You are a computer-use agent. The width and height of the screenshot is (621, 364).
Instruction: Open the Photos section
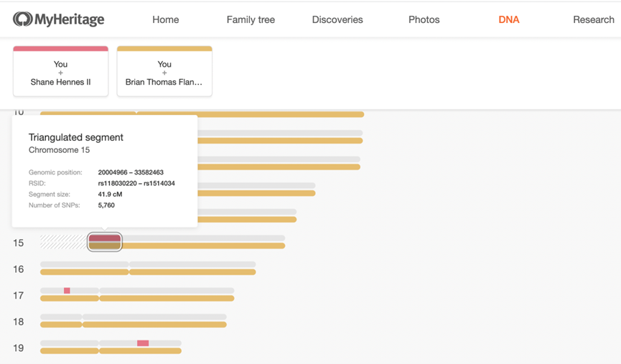(x=424, y=19)
